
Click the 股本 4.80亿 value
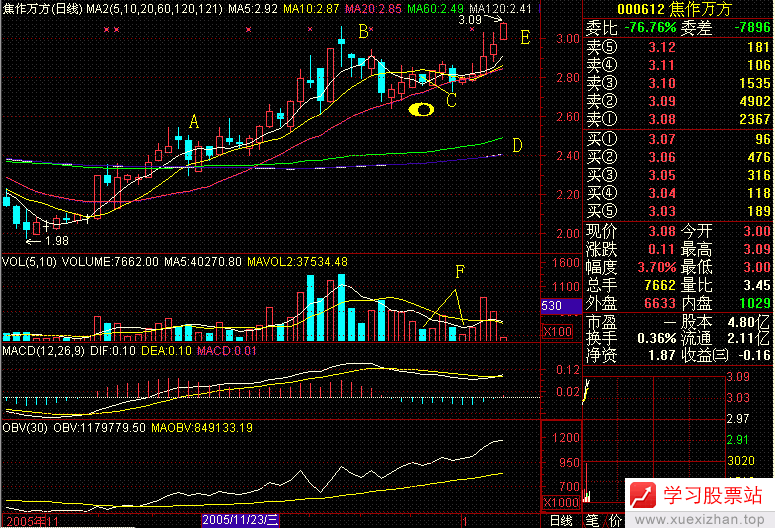point(748,322)
